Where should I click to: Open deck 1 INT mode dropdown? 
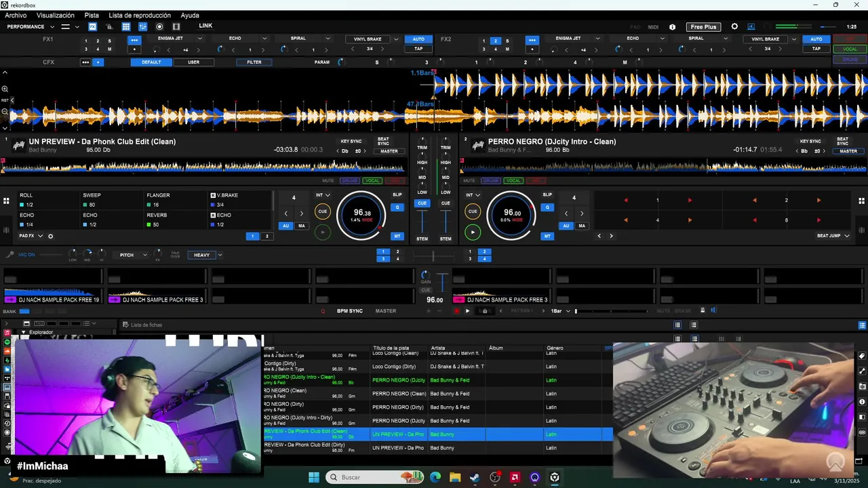pos(322,195)
